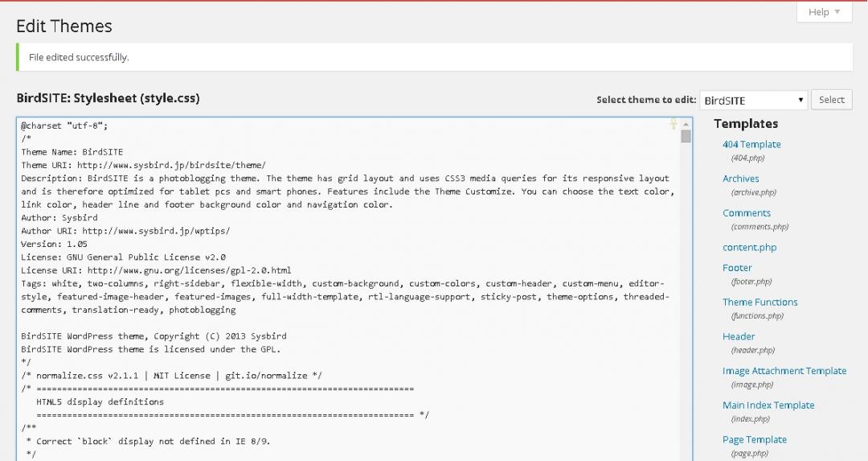Click the code editor scrollbar thumb
Image resolution: width=868 pixels, height=461 pixels.
click(686, 136)
